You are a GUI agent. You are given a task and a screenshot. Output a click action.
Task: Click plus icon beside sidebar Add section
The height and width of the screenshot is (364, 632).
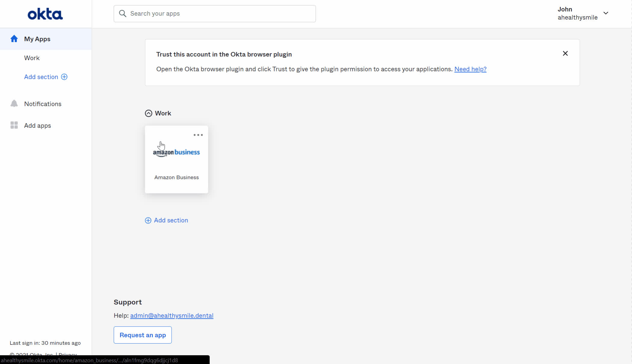click(x=64, y=77)
